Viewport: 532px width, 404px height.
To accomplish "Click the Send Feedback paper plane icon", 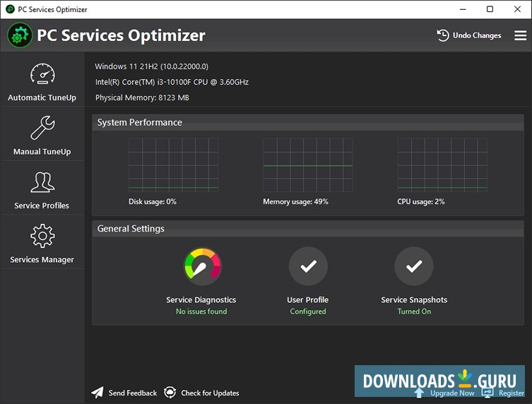I will pyautogui.click(x=97, y=393).
